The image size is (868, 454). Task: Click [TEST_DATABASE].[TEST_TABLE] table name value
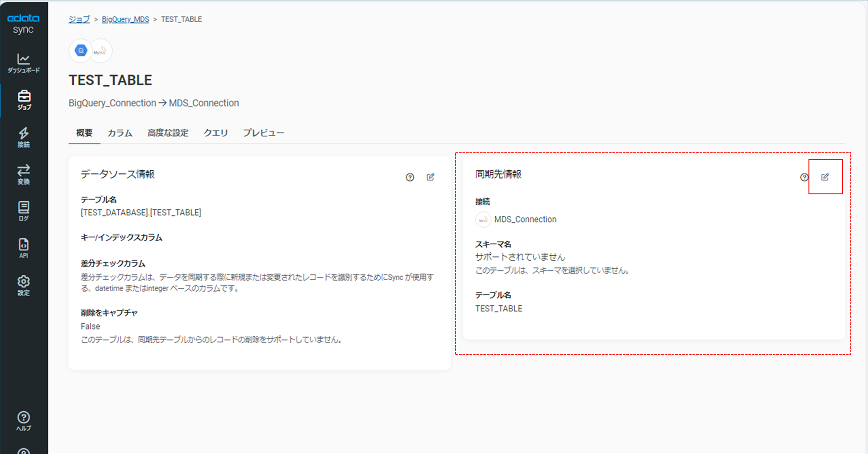(x=141, y=212)
